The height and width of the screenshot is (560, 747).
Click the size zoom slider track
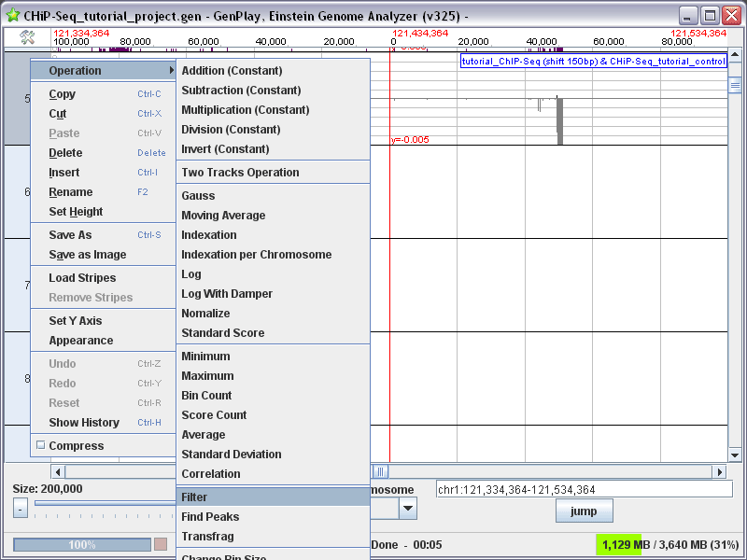105,503
